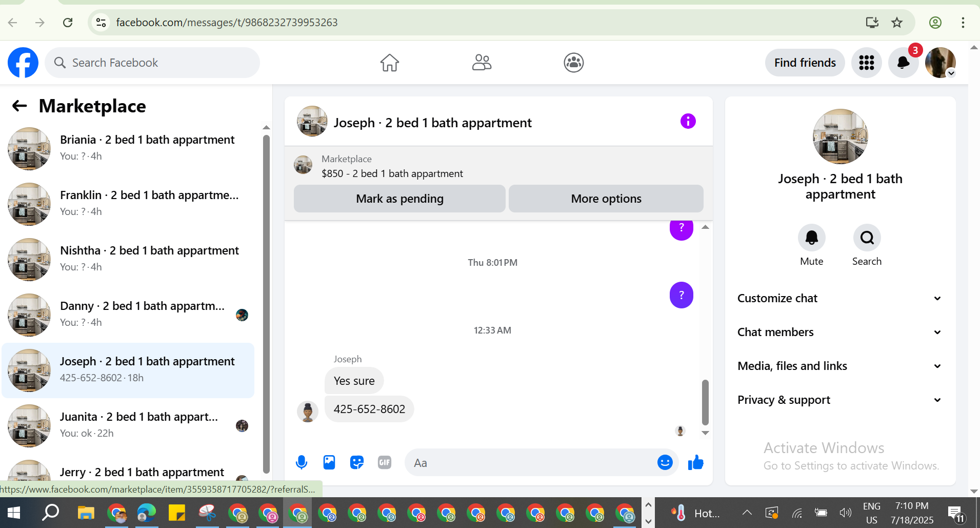Open Briania's 2 bed 1 bath conversation

click(x=128, y=148)
